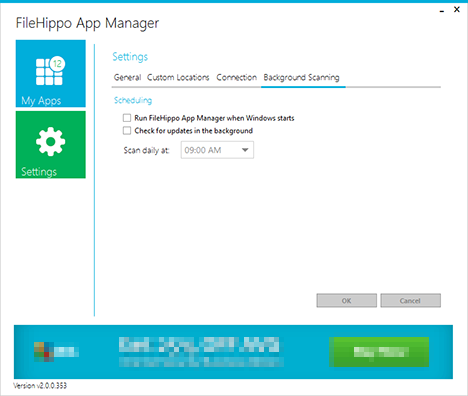This screenshot has height=396, width=468.
Task: Click the 12 updates badge
Action: [57, 64]
